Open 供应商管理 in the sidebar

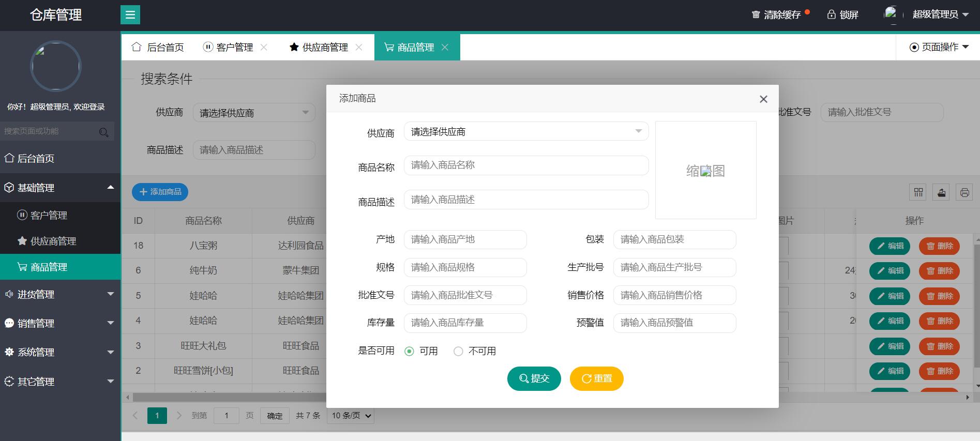(x=60, y=241)
